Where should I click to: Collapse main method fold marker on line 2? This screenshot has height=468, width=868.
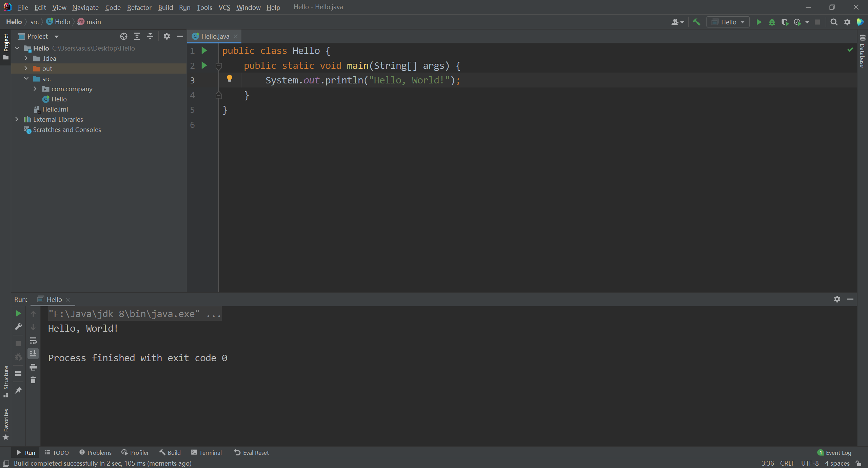[219, 66]
